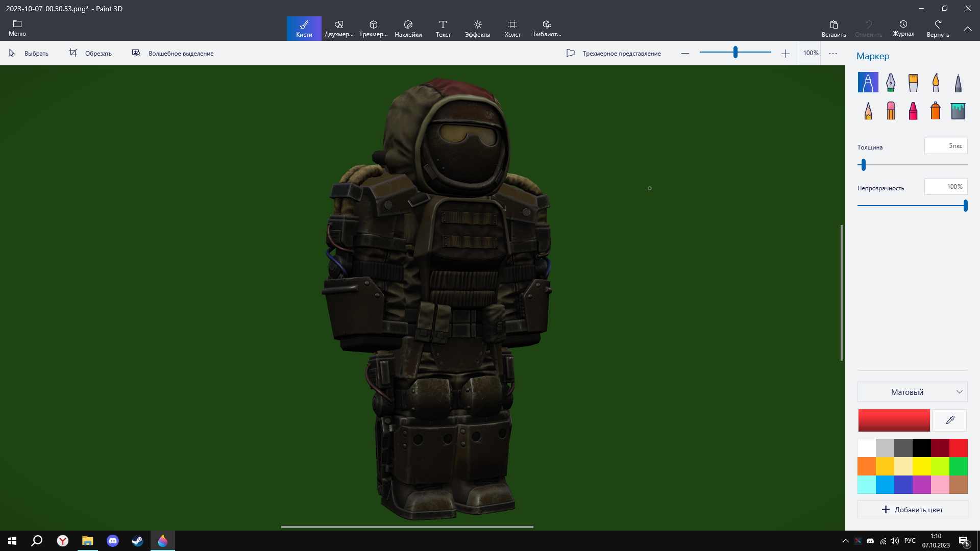Open the system volume icon
Viewport: 980px width, 551px height.
pyautogui.click(x=895, y=541)
